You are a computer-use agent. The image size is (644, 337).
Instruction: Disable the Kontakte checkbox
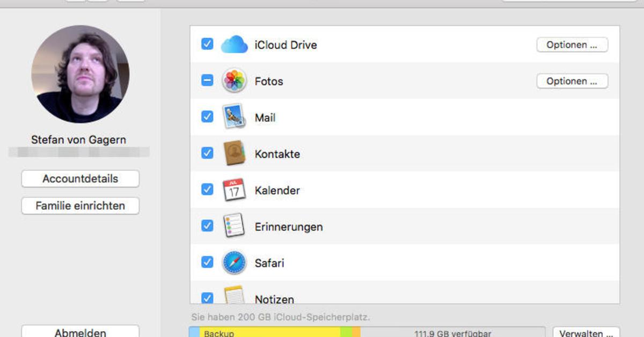[207, 153]
